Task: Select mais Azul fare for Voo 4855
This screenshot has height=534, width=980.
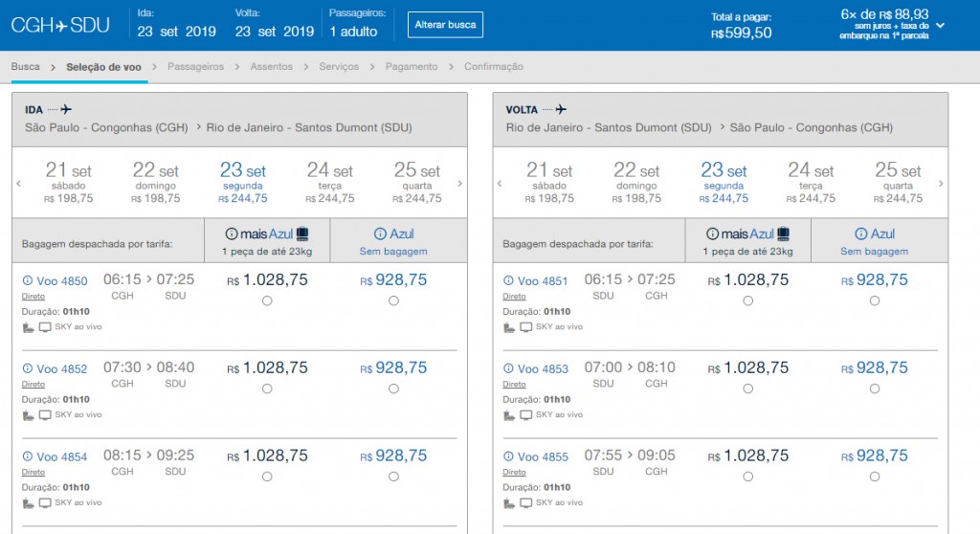Action: pyautogui.click(x=748, y=477)
